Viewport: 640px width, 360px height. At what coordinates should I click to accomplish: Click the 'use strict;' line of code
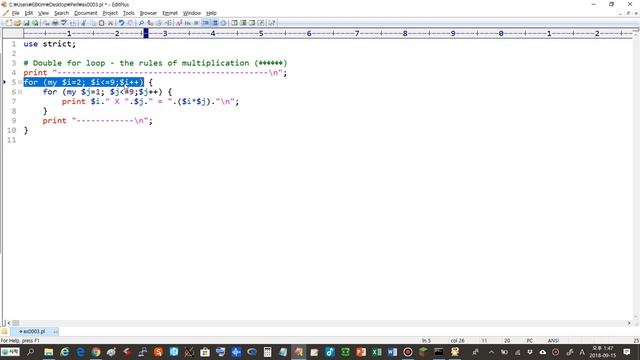click(x=49, y=44)
